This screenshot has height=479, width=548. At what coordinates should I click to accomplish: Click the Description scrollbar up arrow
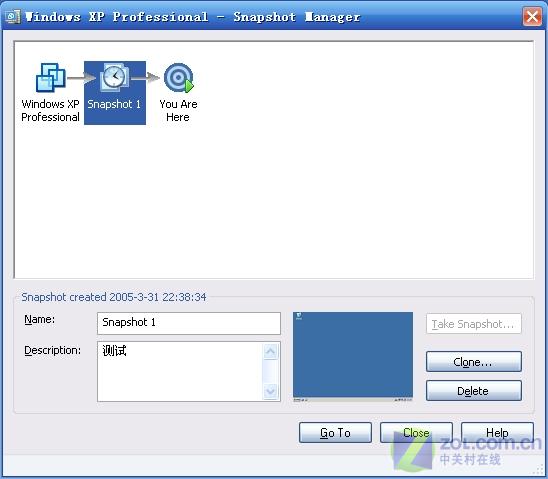tap(271, 351)
